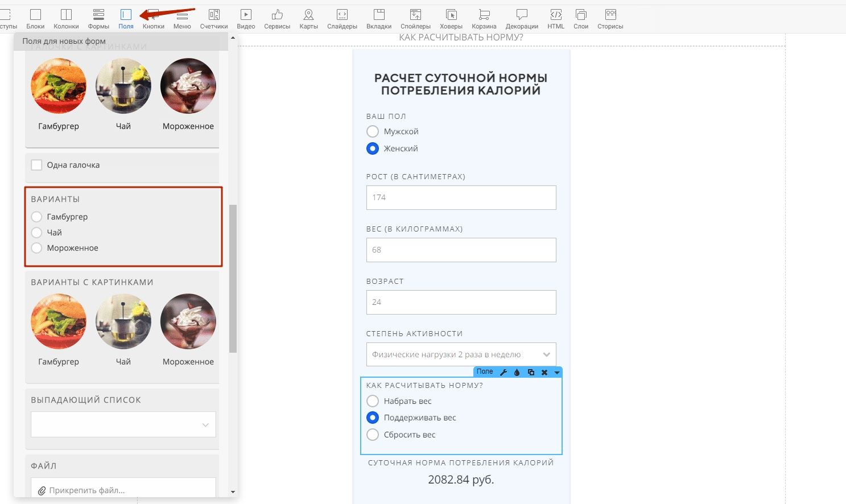Click the Поля для новых форм panel title
Screen dimensions: 846x504
pos(64,41)
